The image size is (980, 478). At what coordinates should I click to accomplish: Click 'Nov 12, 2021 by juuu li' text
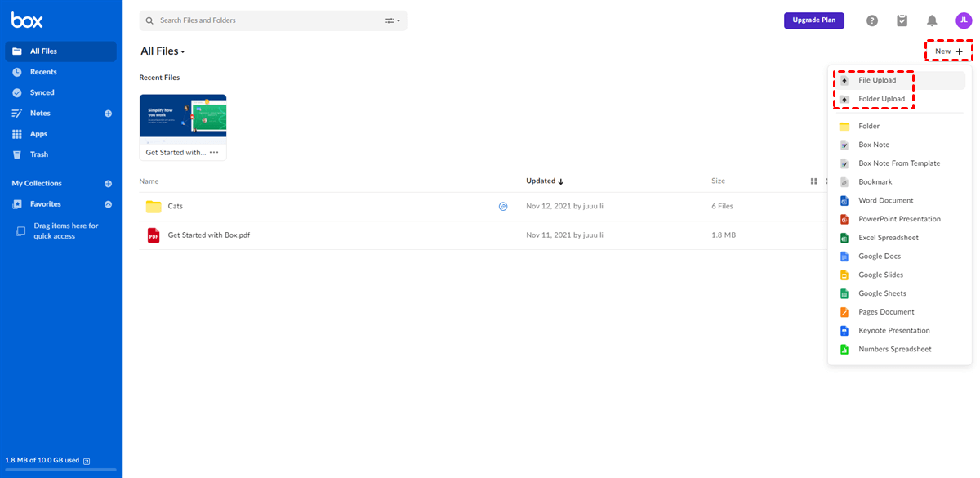point(565,207)
